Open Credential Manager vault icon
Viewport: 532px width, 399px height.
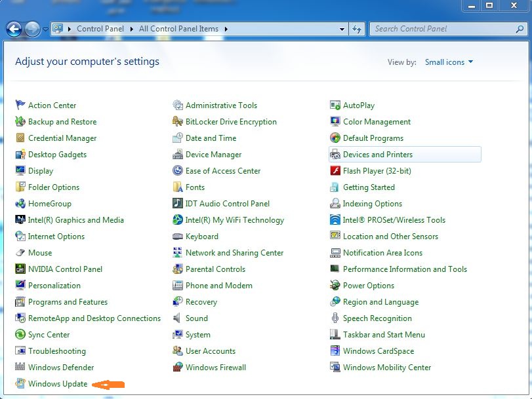(x=20, y=138)
